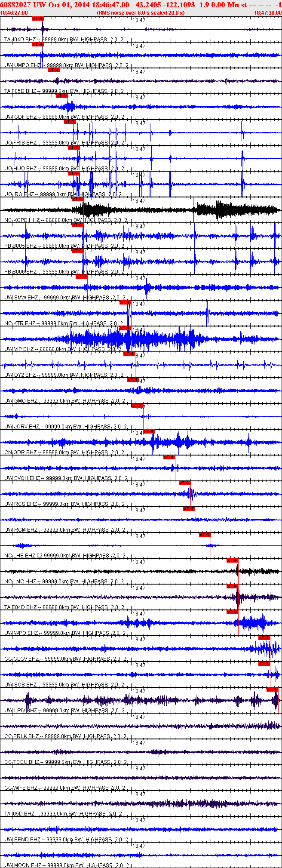The width and height of the screenshot is (282, 868).
Task: Click the station label CC TCBU BHZ
Action: click(22, 762)
